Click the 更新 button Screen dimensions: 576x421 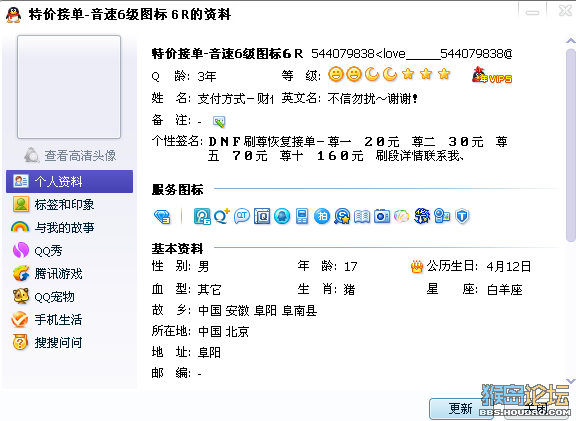461,408
